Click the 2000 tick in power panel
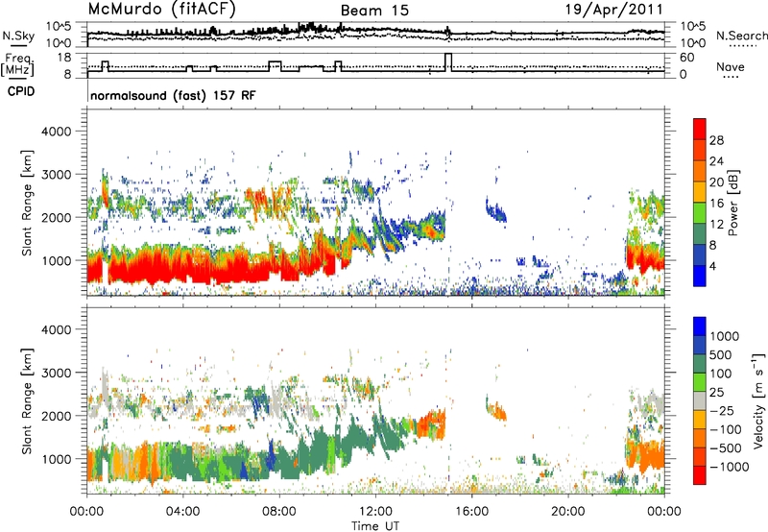 57,217
